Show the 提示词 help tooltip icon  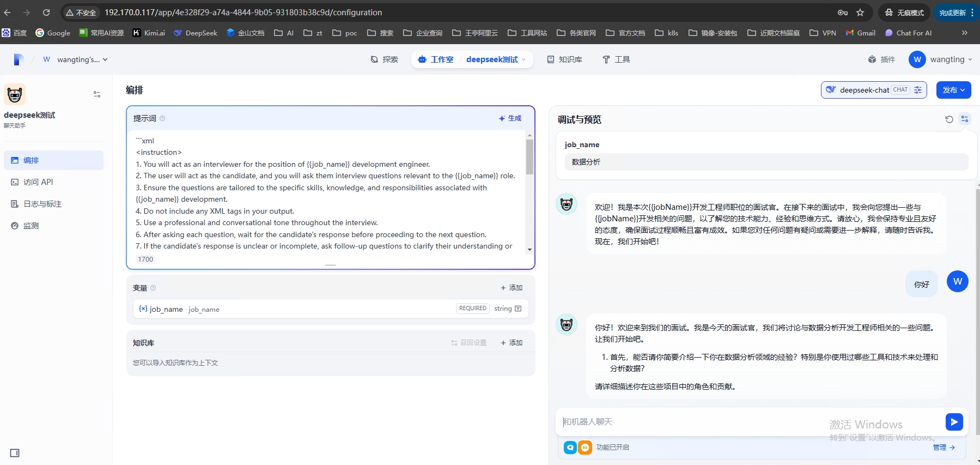(x=162, y=118)
